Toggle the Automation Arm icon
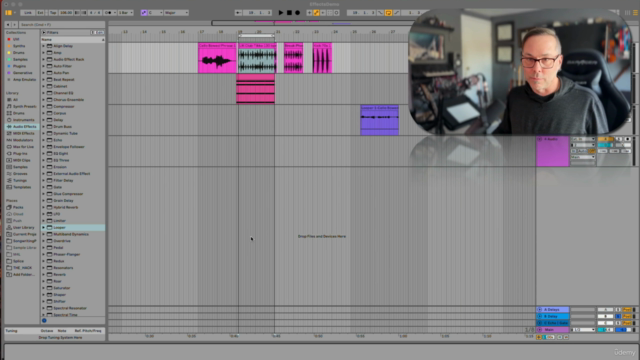This screenshot has width=640, height=360. pos(316,13)
